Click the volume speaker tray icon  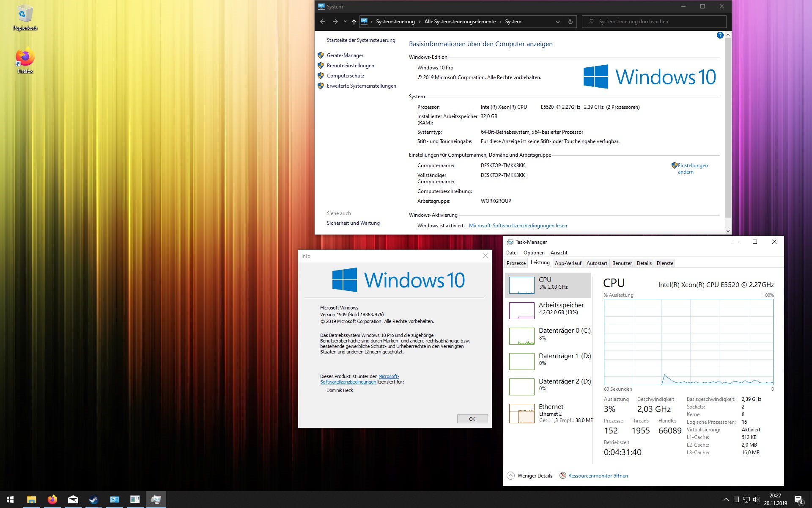point(756,500)
